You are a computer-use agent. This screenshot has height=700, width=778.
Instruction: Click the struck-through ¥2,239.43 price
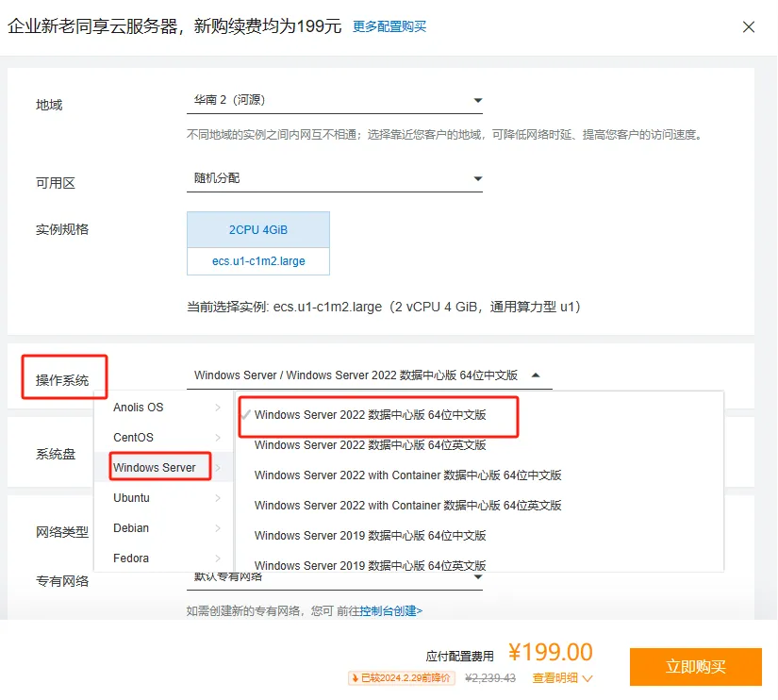click(x=490, y=678)
